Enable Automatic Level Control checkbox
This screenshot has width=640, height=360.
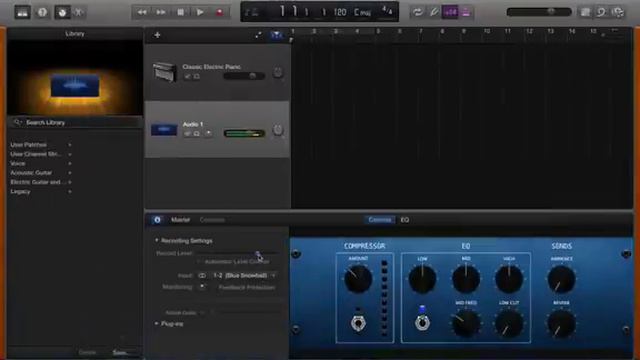pyautogui.click(x=199, y=262)
